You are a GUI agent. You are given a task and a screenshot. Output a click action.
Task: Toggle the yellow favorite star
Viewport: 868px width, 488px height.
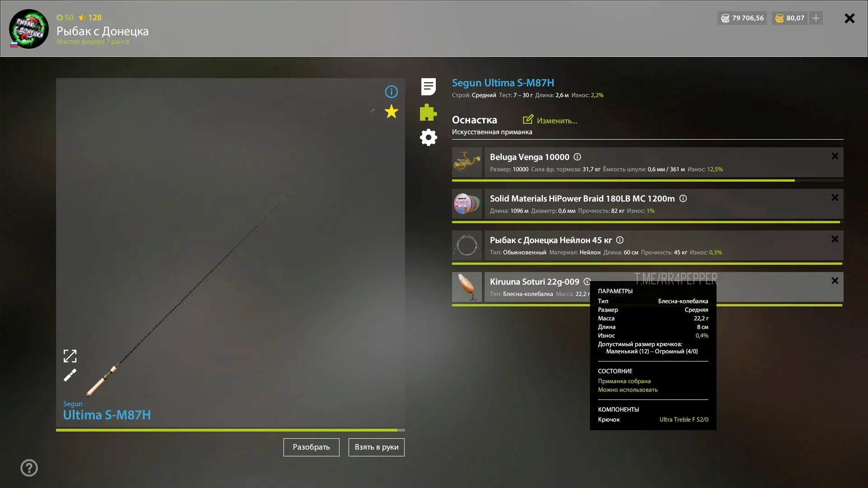(x=391, y=112)
